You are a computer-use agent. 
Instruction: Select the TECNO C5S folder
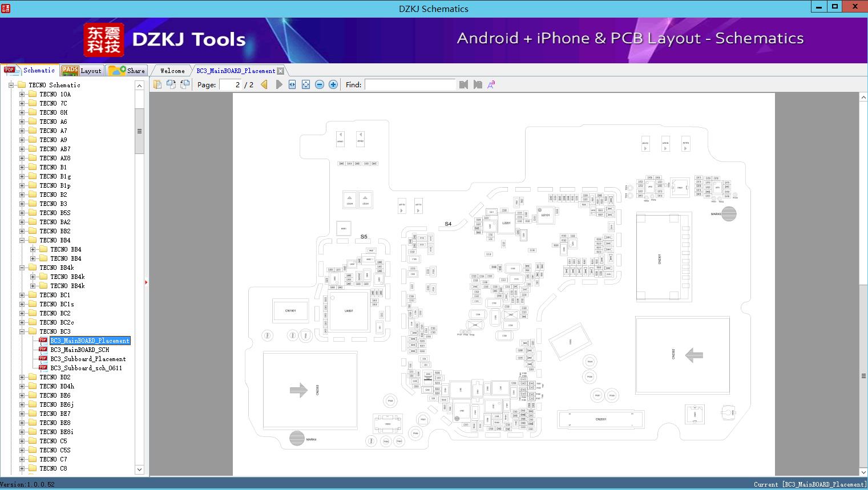(55, 450)
